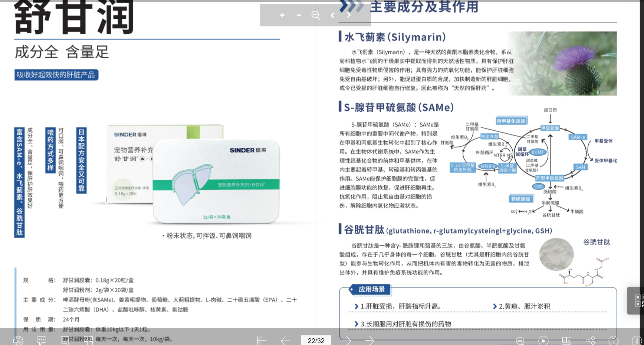This screenshot has width=644, height=345.
Task: Go to the next page with the right arrow
Action: coord(346,341)
